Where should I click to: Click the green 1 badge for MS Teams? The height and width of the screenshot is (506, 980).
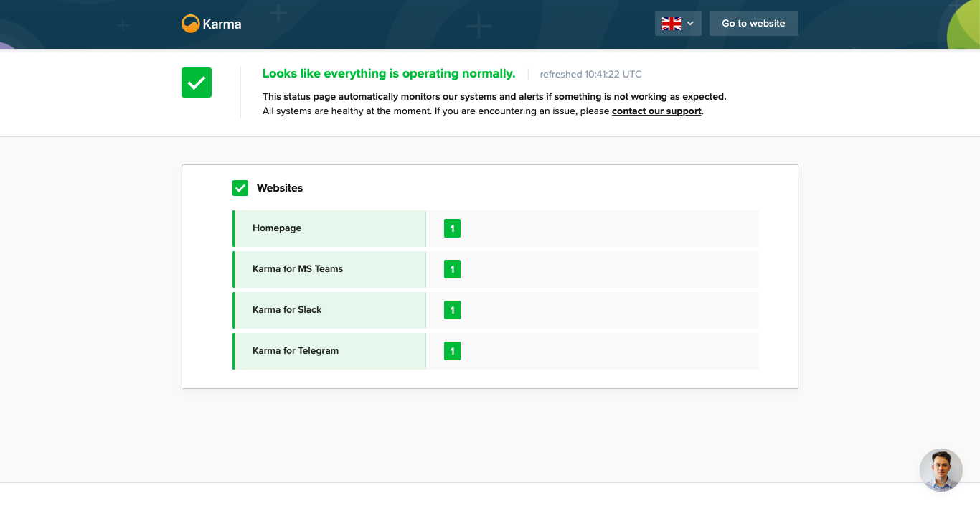[452, 269]
